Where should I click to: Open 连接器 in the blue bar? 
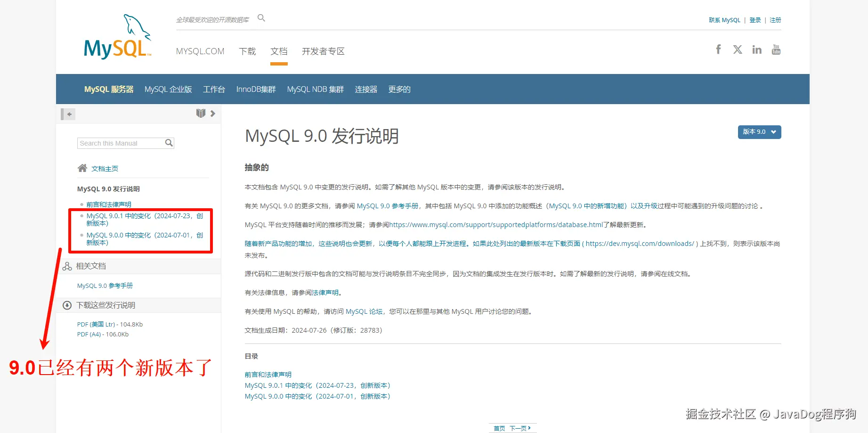pyautogui.click(x=366, y=90)
